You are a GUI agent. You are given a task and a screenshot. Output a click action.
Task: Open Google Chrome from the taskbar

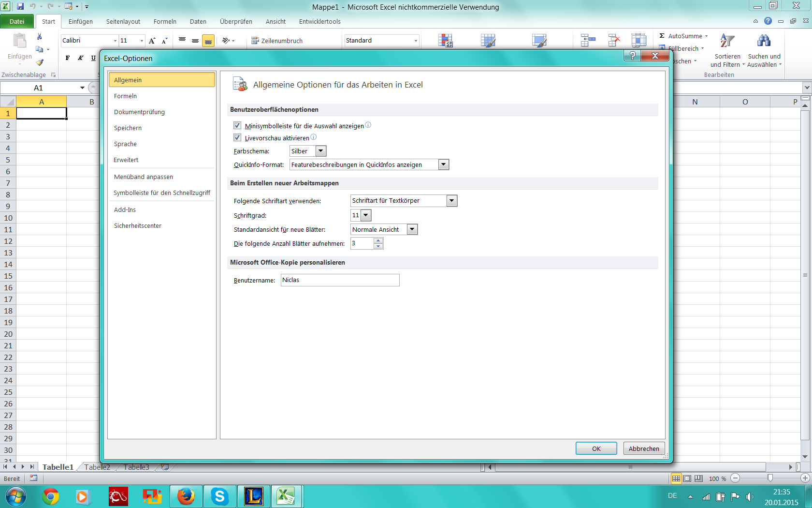pyautogui.click(x=51, y=496)
